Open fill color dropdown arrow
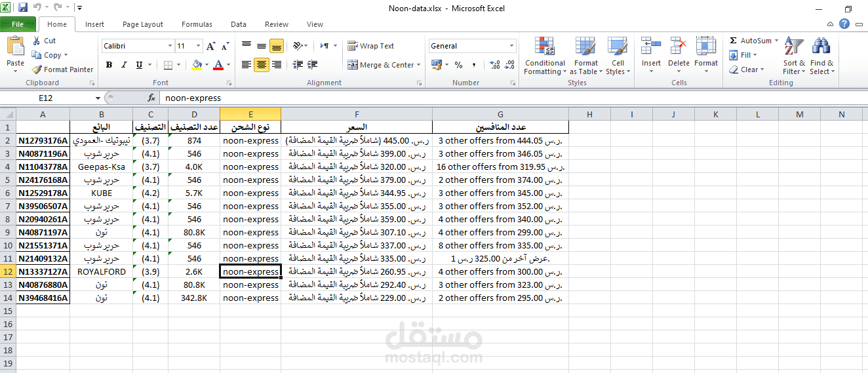868x373 pixels. pyautogui.click(x=206, y=65)
